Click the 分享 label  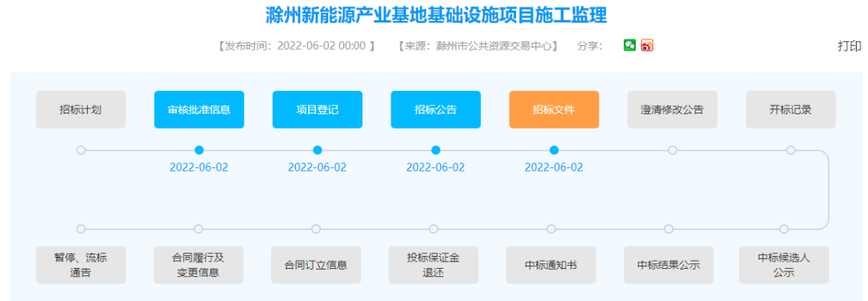click(x=590, y=46)
